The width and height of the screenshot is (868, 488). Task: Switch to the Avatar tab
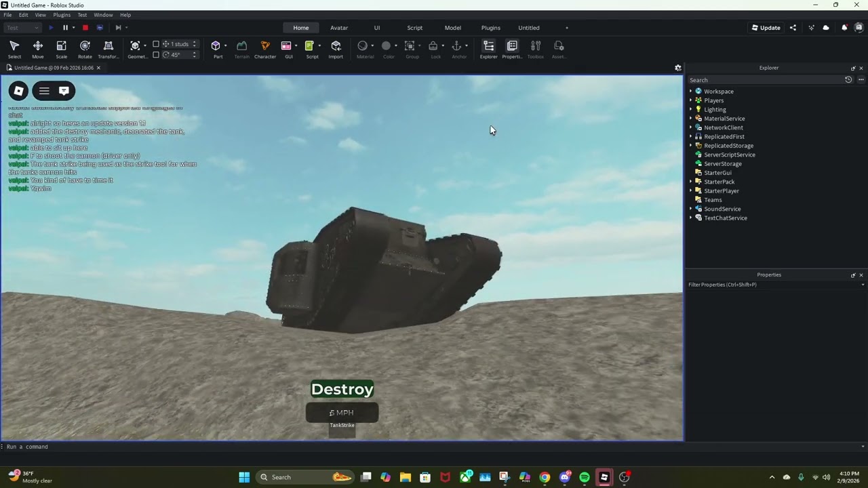pos(339,28)
